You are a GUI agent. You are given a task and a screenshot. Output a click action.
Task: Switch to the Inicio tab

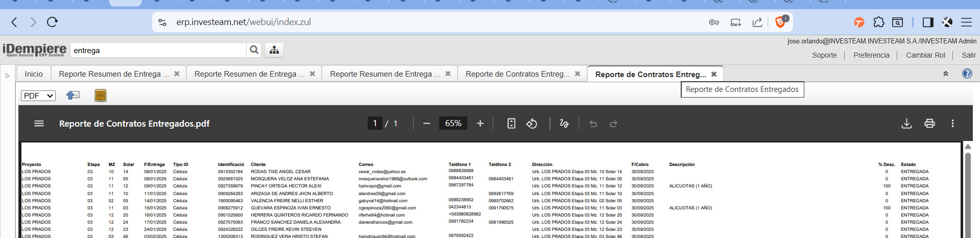pos(34,74)
